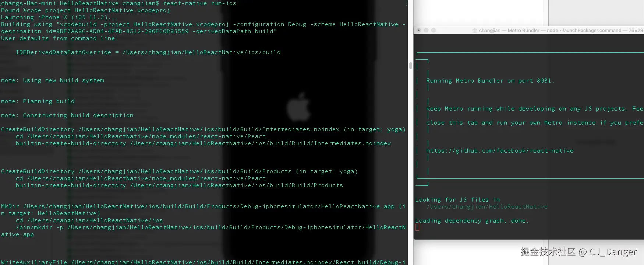
Task: Click builtin-create-build-directory Intermediates.noindex line
Action: coord(203,143)
